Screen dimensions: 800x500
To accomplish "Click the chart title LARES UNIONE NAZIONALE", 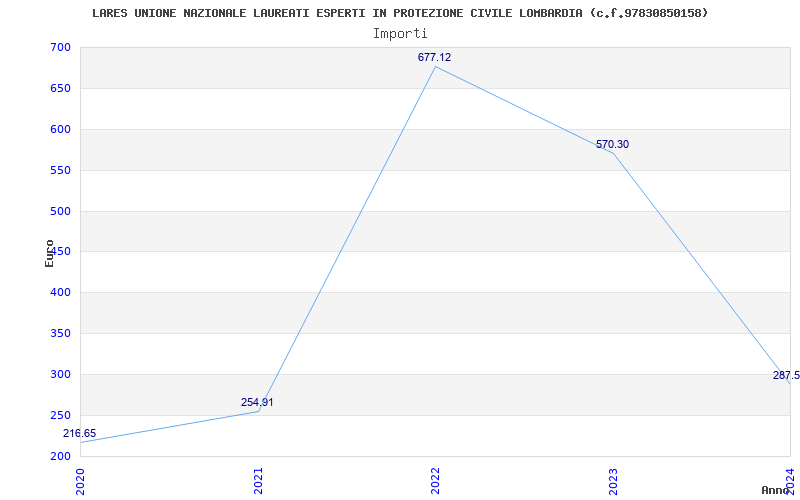I will [x=400, y=13].
